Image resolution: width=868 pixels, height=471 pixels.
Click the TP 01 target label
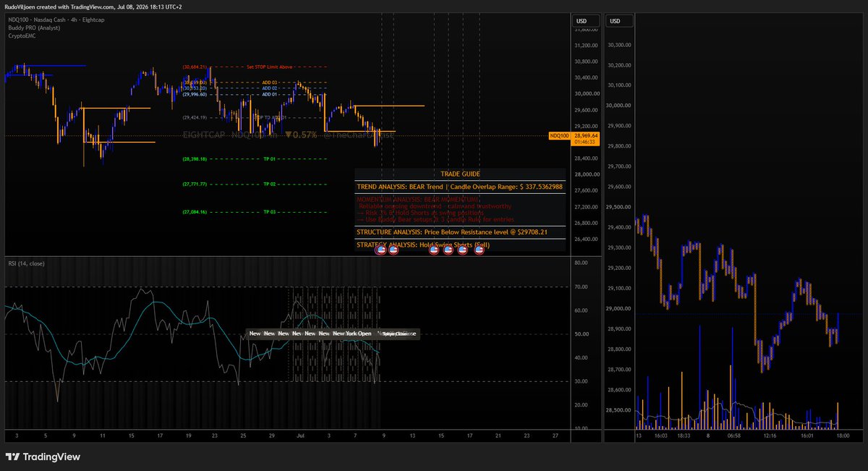pyautogui.click(x=269, y=158)
